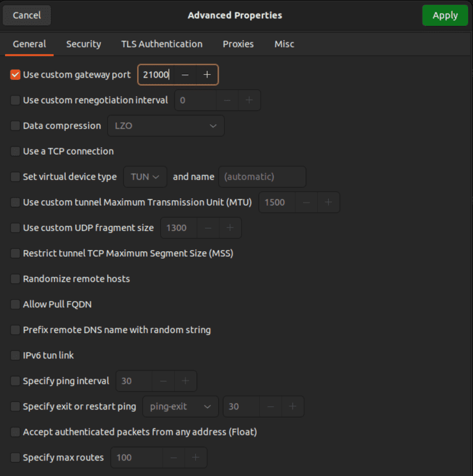
Task: Decrease the custom gateway port value
Action: [x=185, y=75]
